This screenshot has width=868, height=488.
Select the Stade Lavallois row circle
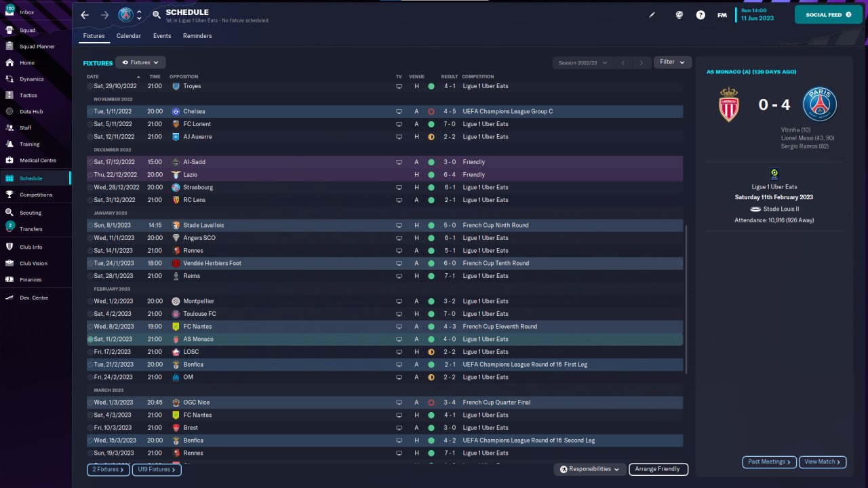click(x=90, y=225)
